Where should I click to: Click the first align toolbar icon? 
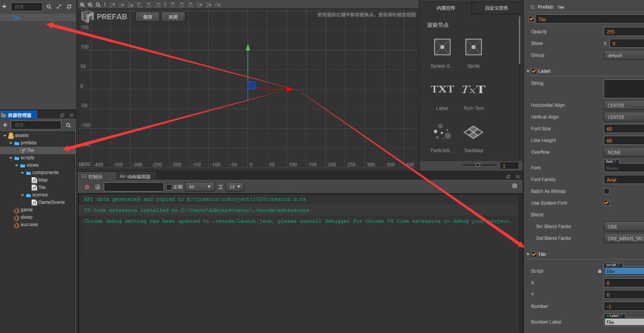(113, 5)
